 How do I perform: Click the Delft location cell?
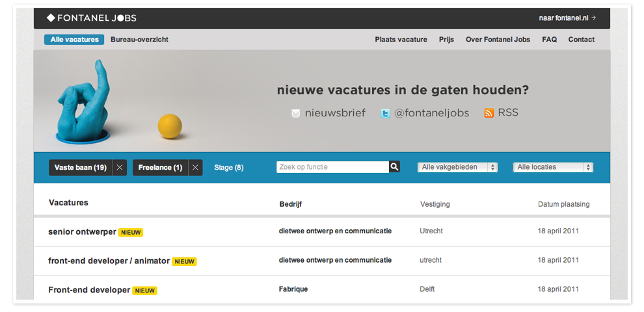tap(427, 289)
